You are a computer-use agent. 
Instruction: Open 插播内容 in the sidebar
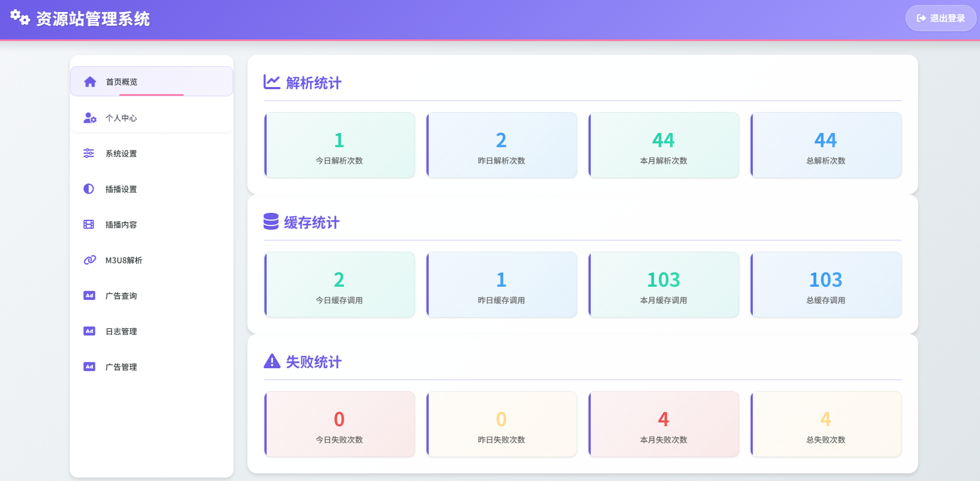[x=152, y=224]
